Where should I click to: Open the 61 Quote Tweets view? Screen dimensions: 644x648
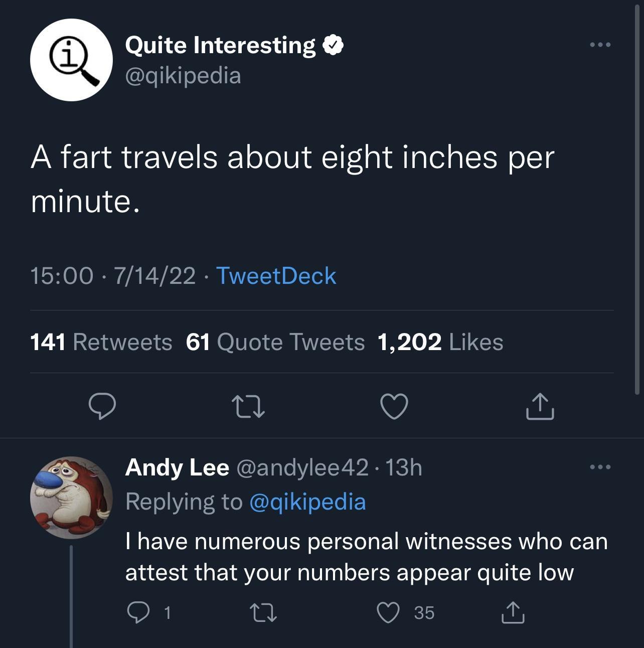[x=275, y=342]
